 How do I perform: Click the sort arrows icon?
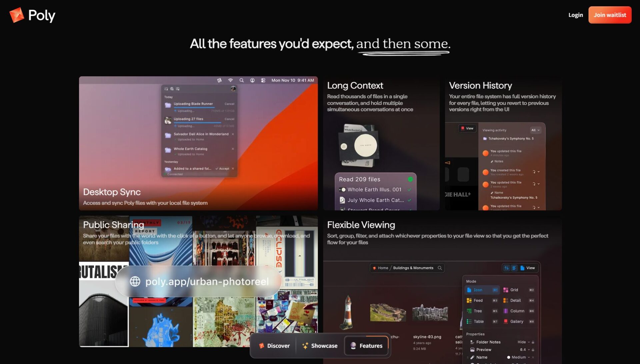pos(506,268)
